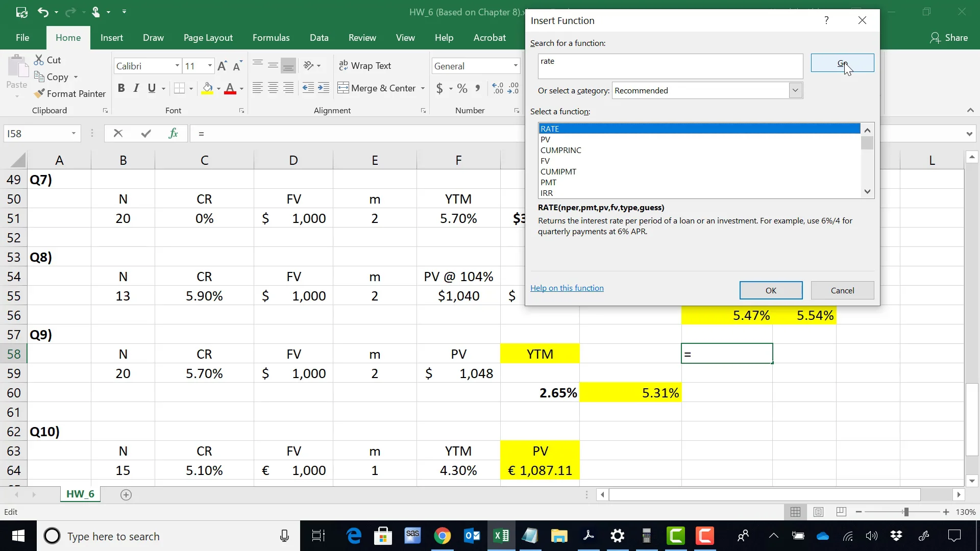
Task: Open the Help on this function link
Action: click(x=567, y=288)
